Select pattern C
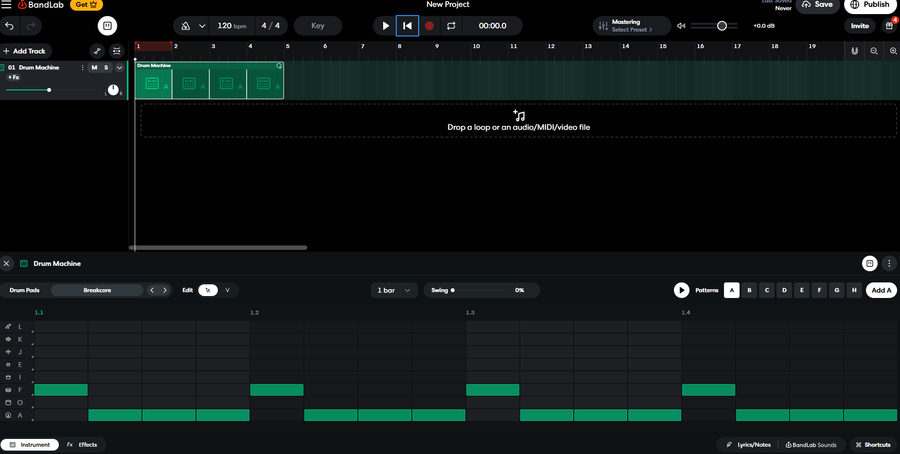Viewport: 900px width, 454px height. (x=767, y=290)
